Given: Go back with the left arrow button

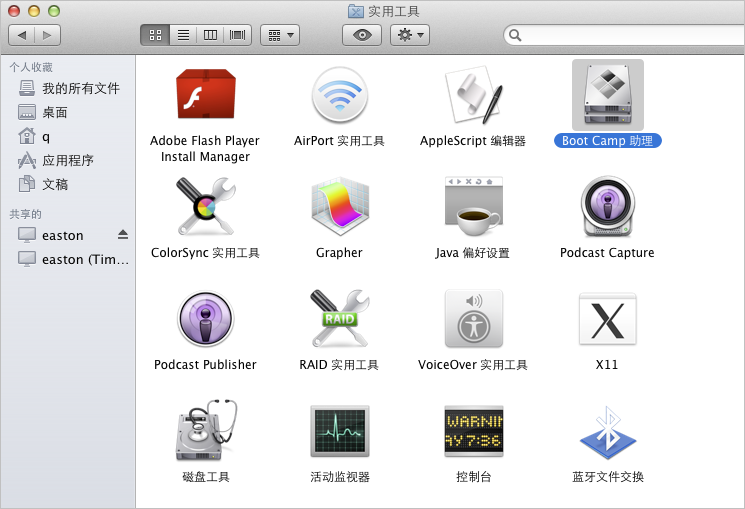Looking at the screenshot, I should click(21, 35).
